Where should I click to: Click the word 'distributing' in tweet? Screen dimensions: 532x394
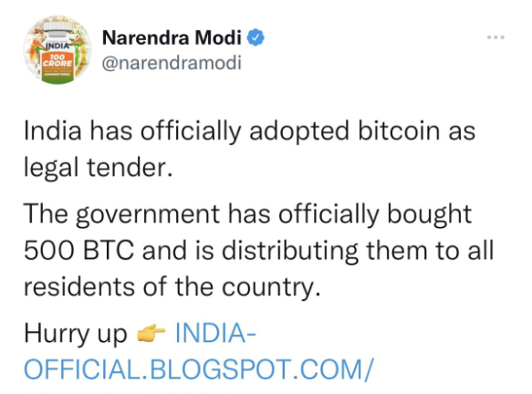click(x=290, y=251)
